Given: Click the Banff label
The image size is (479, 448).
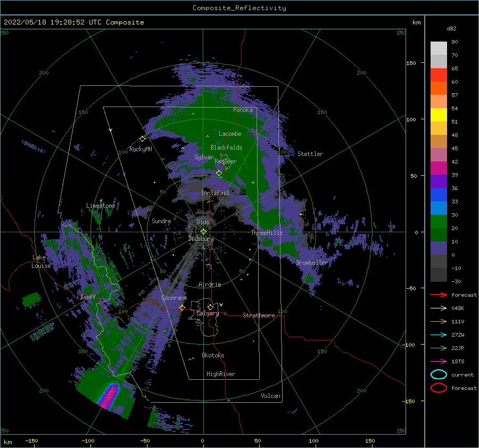Looking at the screenshot, I should (88, 297).
